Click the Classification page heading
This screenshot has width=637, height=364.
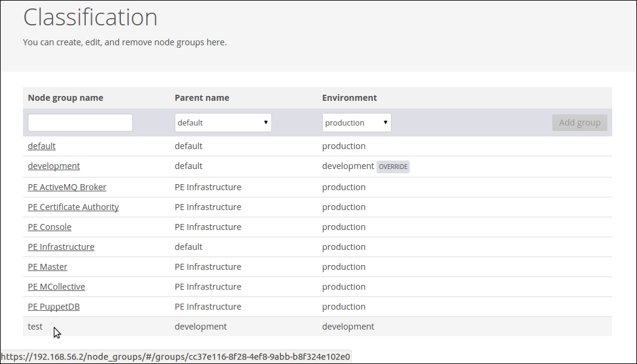click(91, 17)
